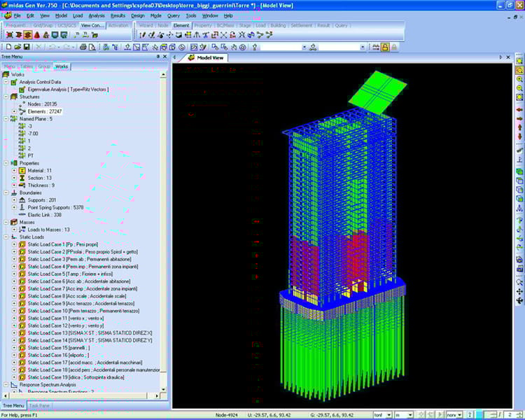Click the tree panel scrollbar up arrow
This screenshot has height=420, width=525.
[x=164, y=74]
